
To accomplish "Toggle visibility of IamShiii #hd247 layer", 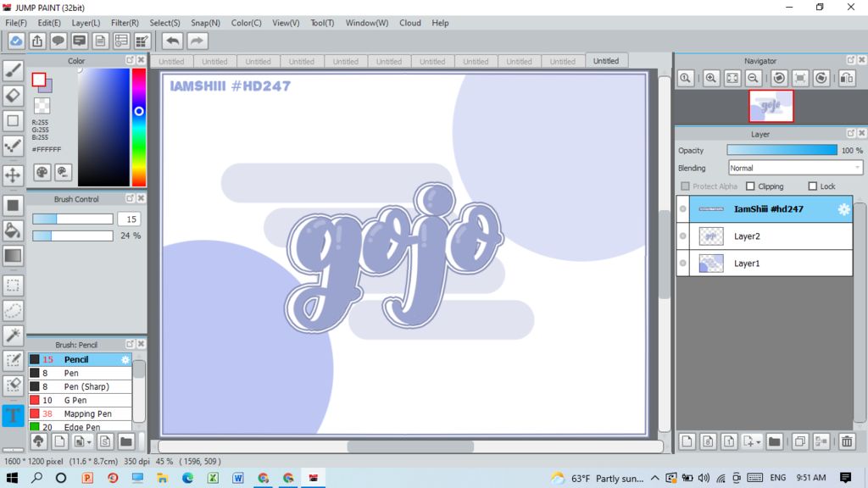I will (683, 209).
